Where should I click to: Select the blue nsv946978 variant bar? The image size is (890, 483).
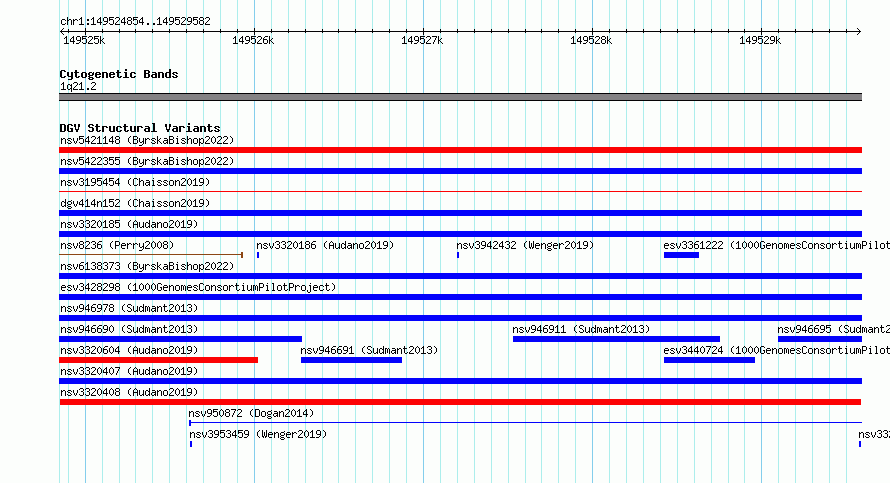point(460,318)
